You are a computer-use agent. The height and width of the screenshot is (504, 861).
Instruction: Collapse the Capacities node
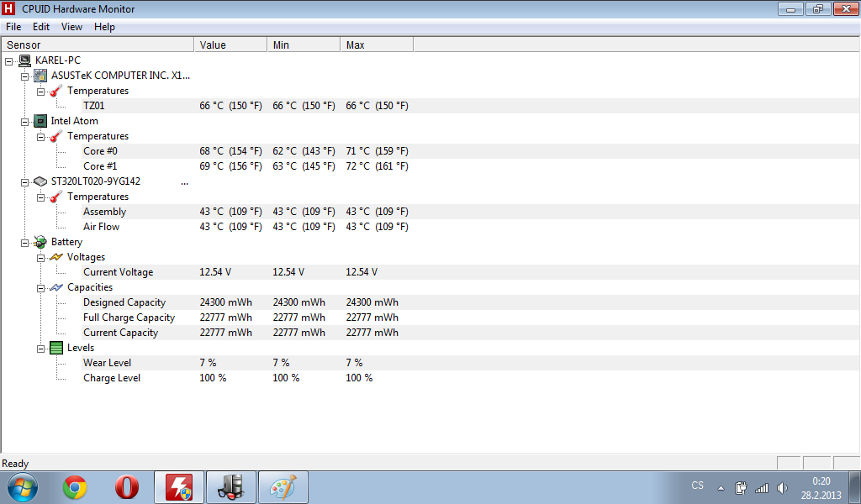(x=40, y=288)
